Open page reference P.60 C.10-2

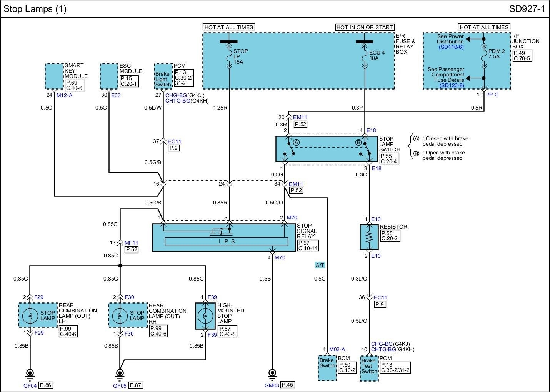click(x=348, y=367)
